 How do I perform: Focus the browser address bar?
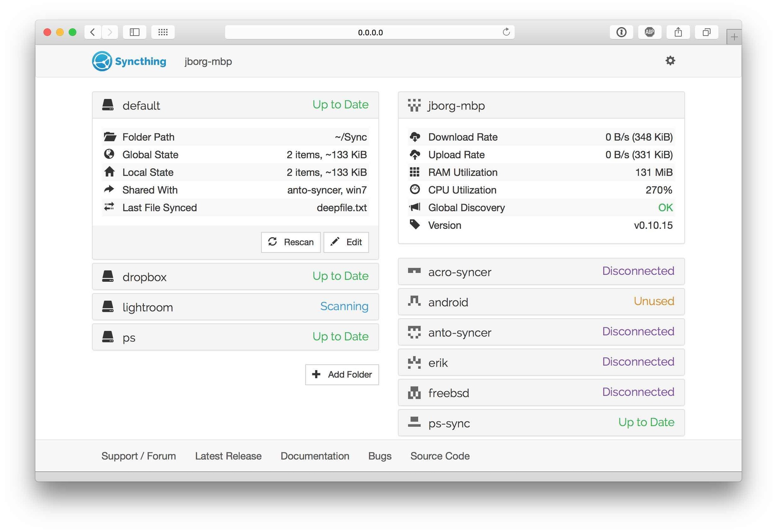click(x=370, y=32)
